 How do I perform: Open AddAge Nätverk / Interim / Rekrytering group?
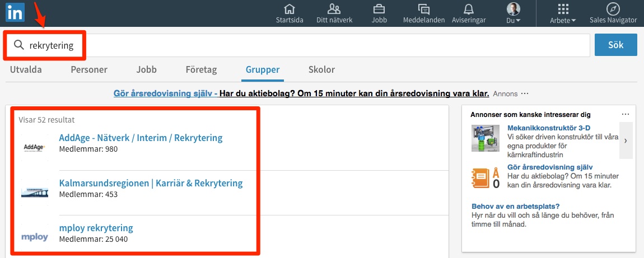141,138
